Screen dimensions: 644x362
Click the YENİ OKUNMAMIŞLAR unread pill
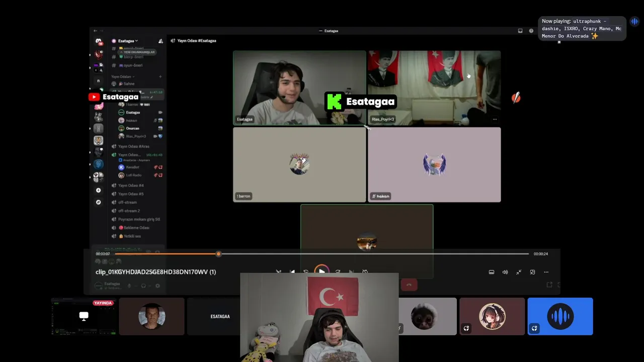[137, 52]
